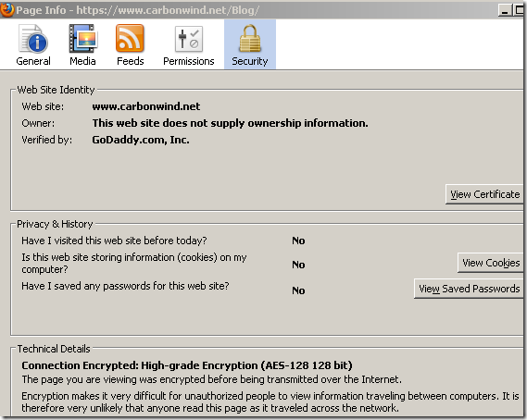The image size is (527, 420).
Task: Click the 'Owner:' label
Action: (38, 123)
